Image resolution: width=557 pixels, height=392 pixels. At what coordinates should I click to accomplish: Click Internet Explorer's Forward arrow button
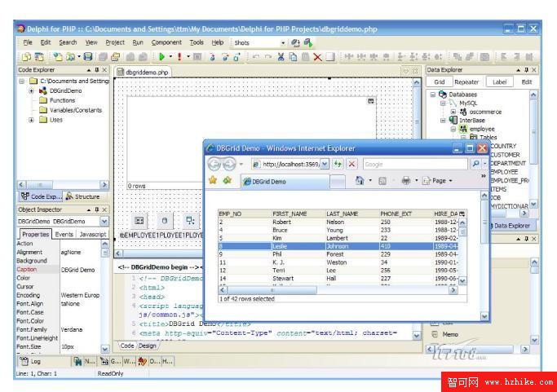pyautogui.click(x=229, y=164)
